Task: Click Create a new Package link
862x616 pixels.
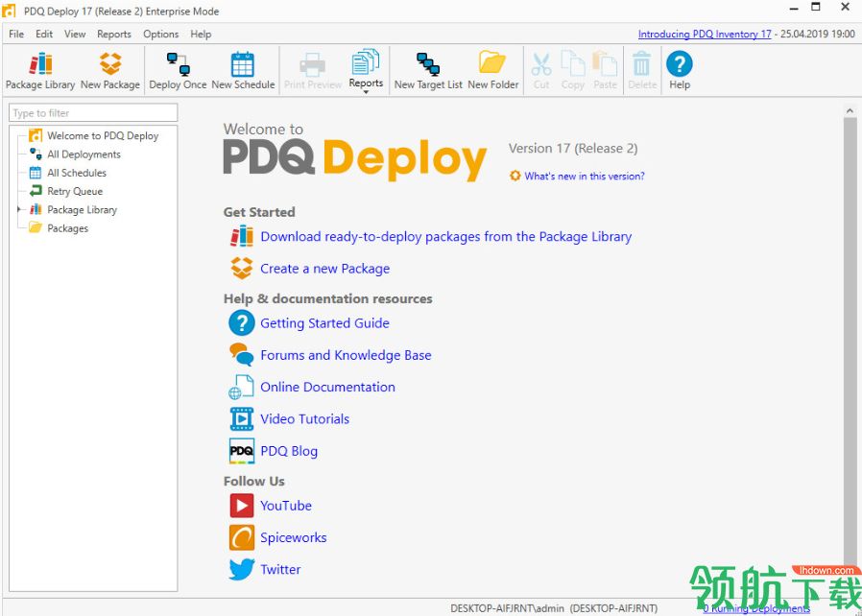Action: 324,269
